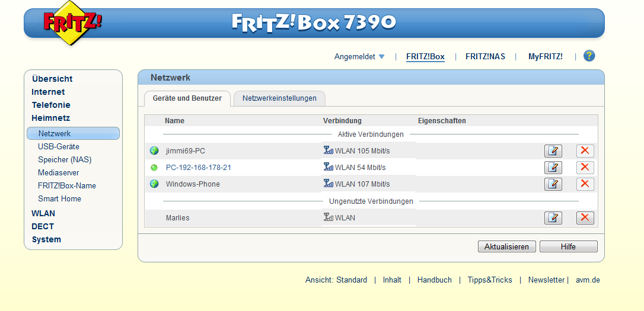Click the Hilfe button
This screenshot has height=311, width=644.
(x=569, y=246)
